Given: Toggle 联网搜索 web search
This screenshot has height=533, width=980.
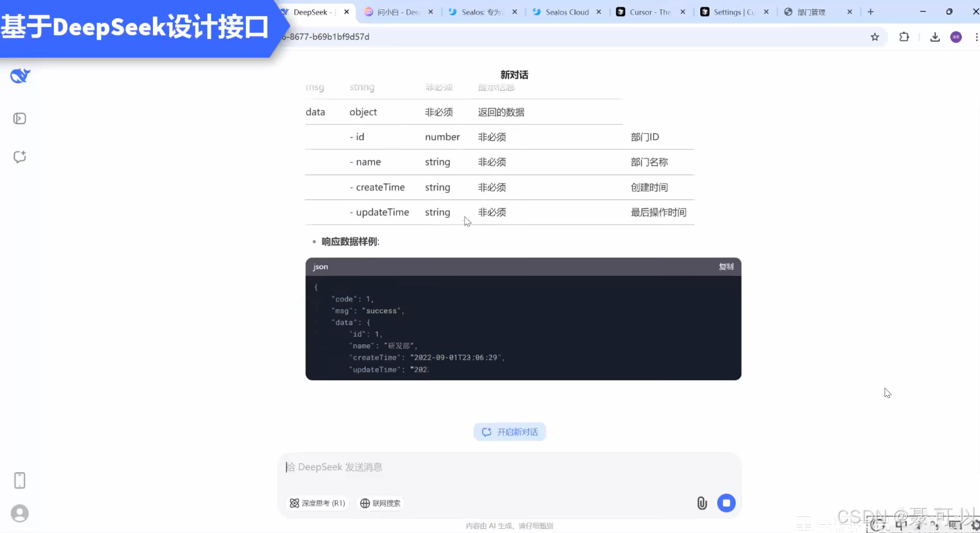Looking at the screenshot, I should click(381, 503).
